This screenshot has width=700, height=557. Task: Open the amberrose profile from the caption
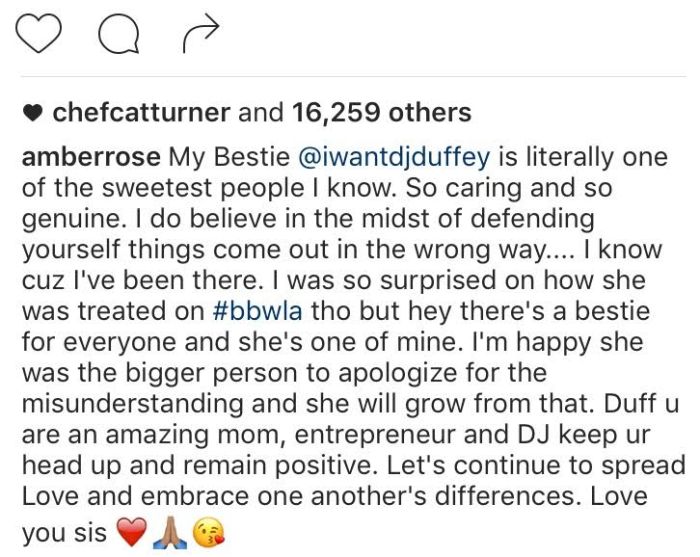click(x=91, y=157)
